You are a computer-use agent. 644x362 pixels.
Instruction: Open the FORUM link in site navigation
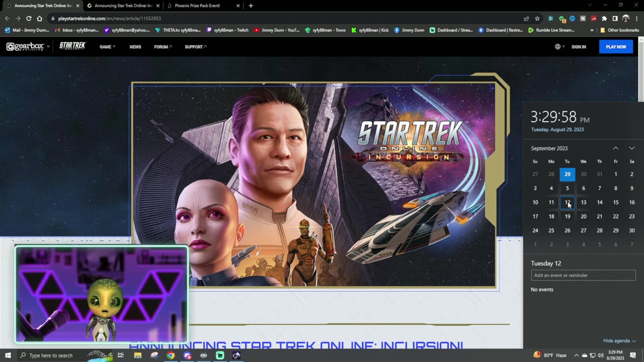point(163,47)
